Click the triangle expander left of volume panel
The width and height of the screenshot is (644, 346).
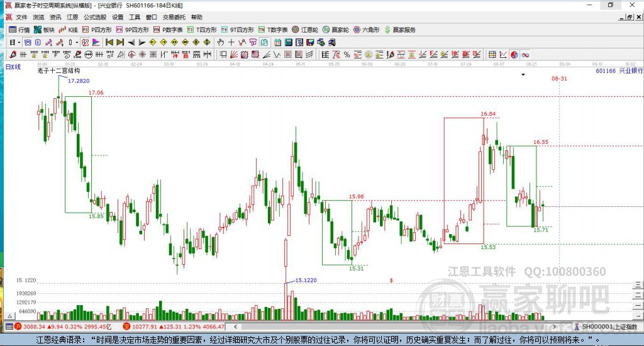(10, 316)
